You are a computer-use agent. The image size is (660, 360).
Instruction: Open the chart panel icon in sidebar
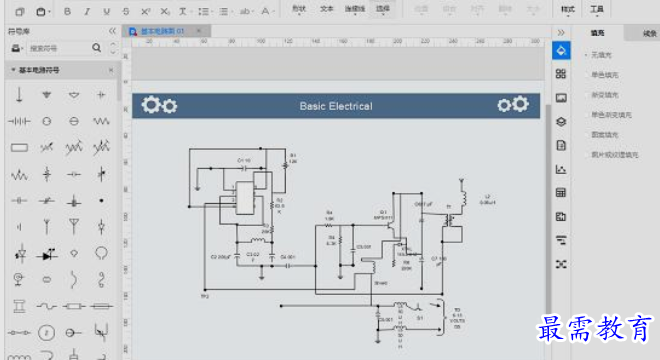coord(561,169)
